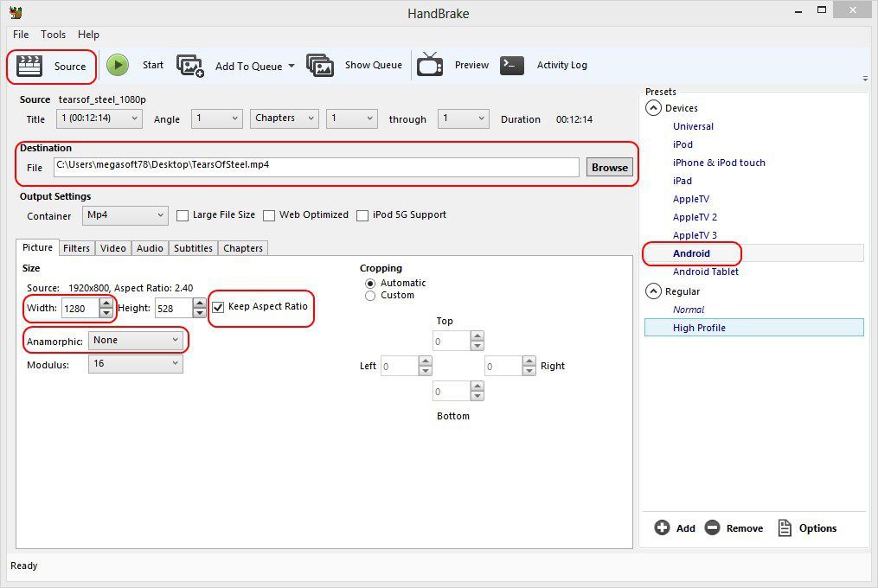Open the end chapter dropdown after through
Image resolution: width=878 pixels, height=588 pixels.
click(463, 118)
